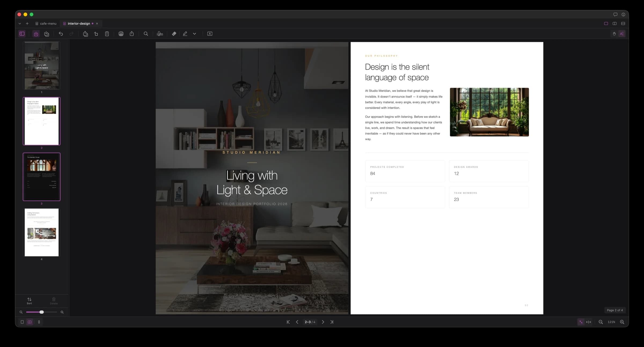Screen dimensions: 644x347
Task: Switch to two-page view mode
Action: [30, 322]
